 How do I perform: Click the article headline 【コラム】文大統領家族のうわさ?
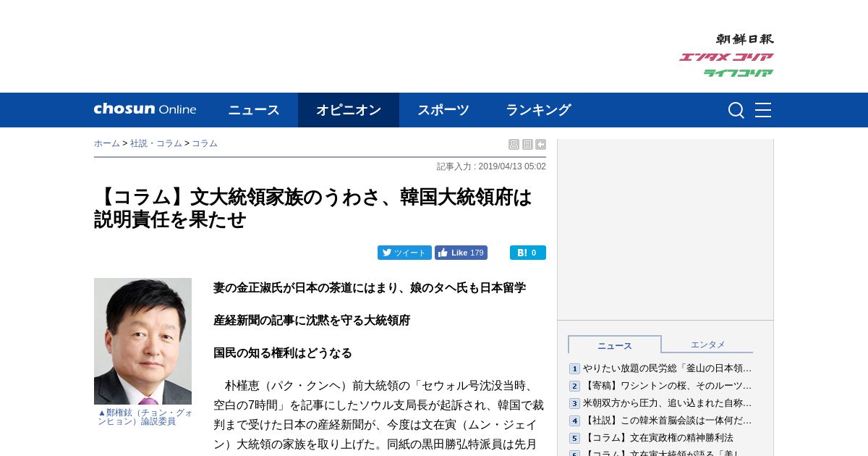(313, 208)
